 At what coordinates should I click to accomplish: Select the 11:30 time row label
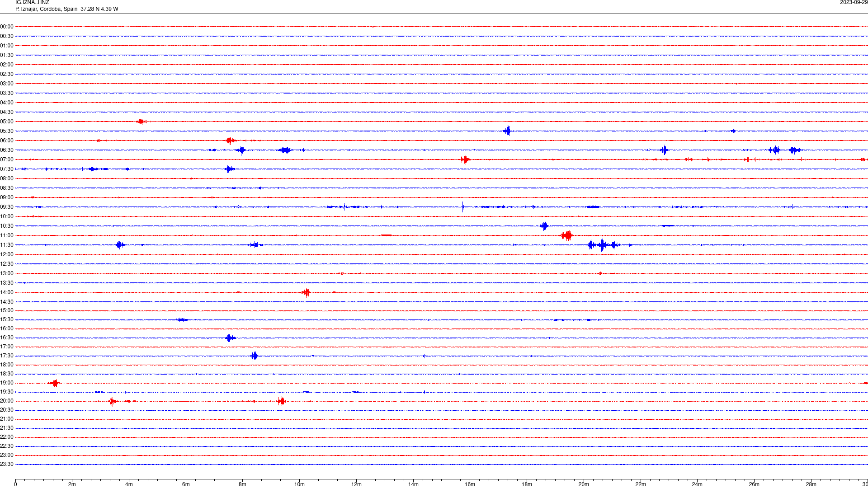pyautogui.click(x=7, y=245)
